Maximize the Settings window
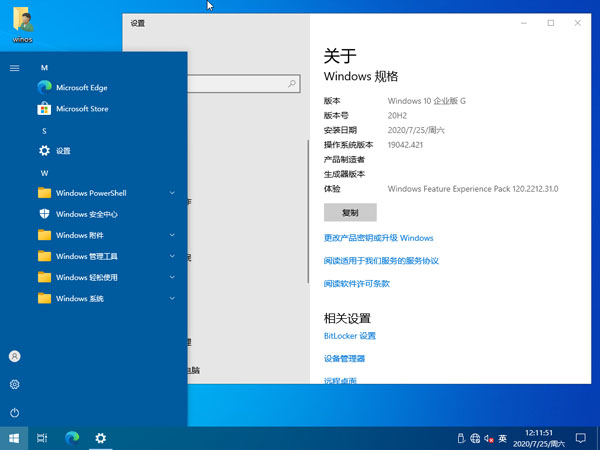The height and width of the screenshot is (450, 600). (551, 23)
